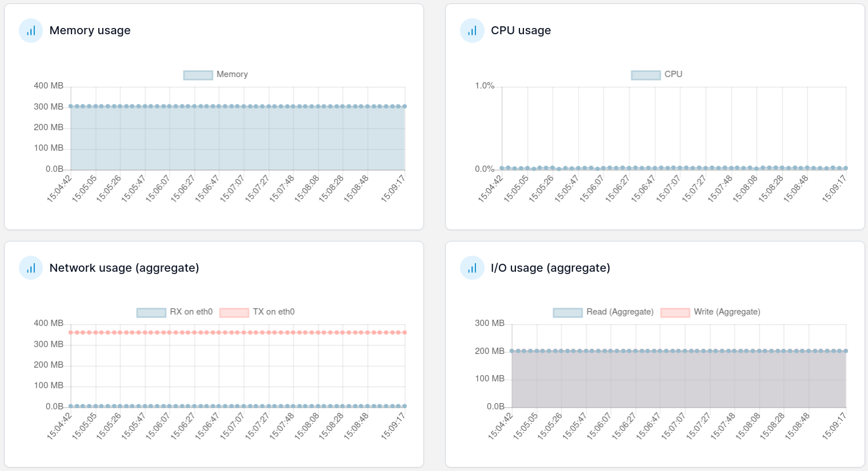The width and height of the screenshot is (868, 471).
Task: Click the I/O usage (aggregate) heading
Action: [x=551, y=268]
